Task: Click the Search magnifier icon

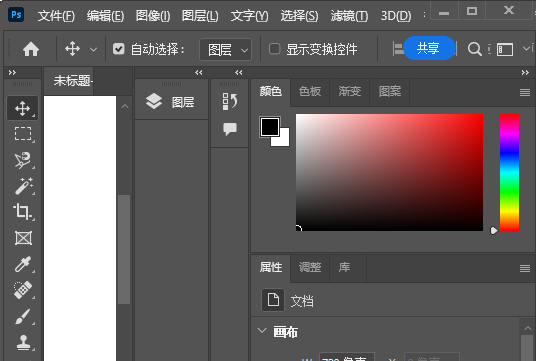Action: coord(474,49)
